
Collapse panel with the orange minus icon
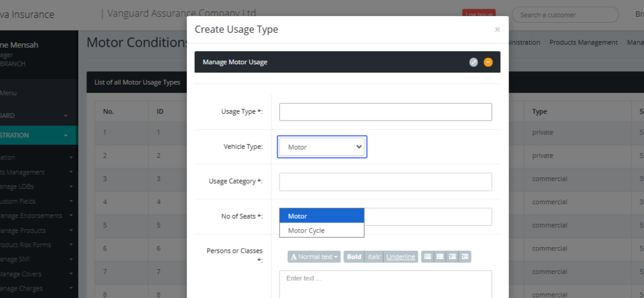tap(488, 62)
